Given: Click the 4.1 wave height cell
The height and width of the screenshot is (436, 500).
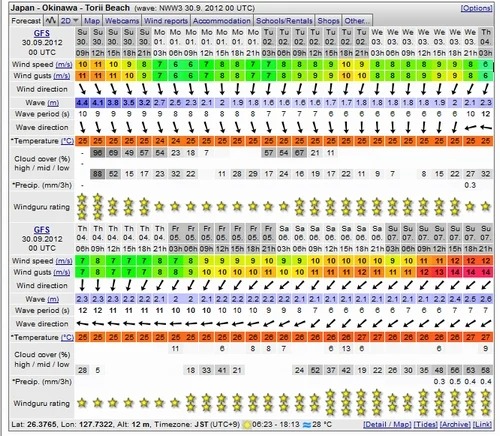Looking at the screenshot, I should click(98, 103).
